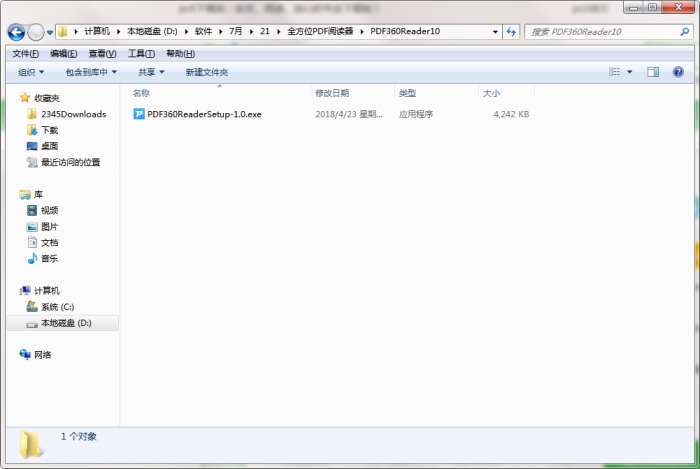Click the 4,242 KB size cell
The height and width of the screenshot is (469, 700).
[511, 114]
